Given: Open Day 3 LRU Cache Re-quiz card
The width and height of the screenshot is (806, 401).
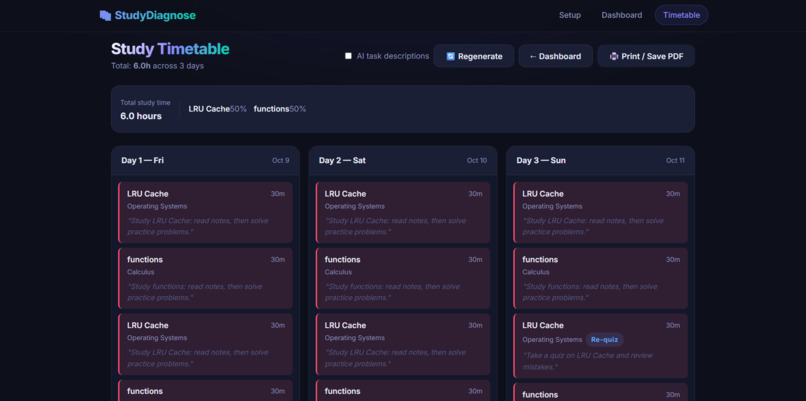Looking at the screenshot, I should click(x=600, y=346).
